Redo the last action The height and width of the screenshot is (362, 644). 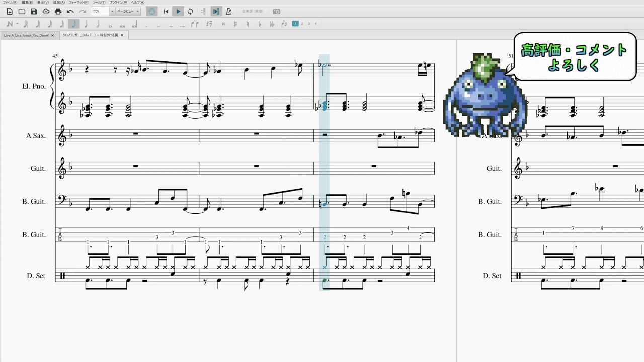point(82,11)
